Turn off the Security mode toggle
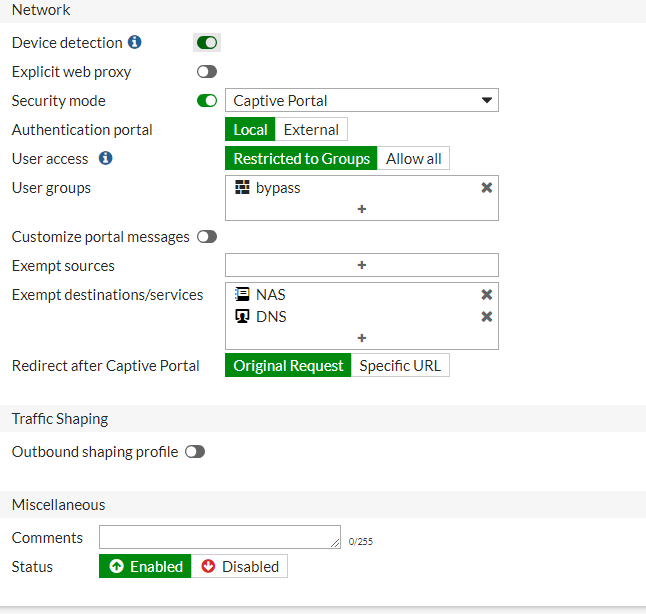The width and height of the screenshot is (646, 614). 207,101
